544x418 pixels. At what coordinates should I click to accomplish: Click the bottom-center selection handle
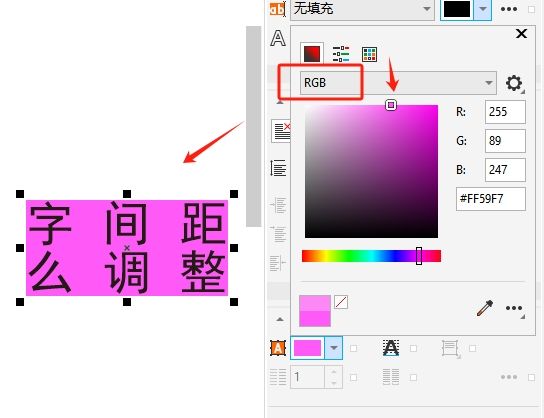click(127, 302)
